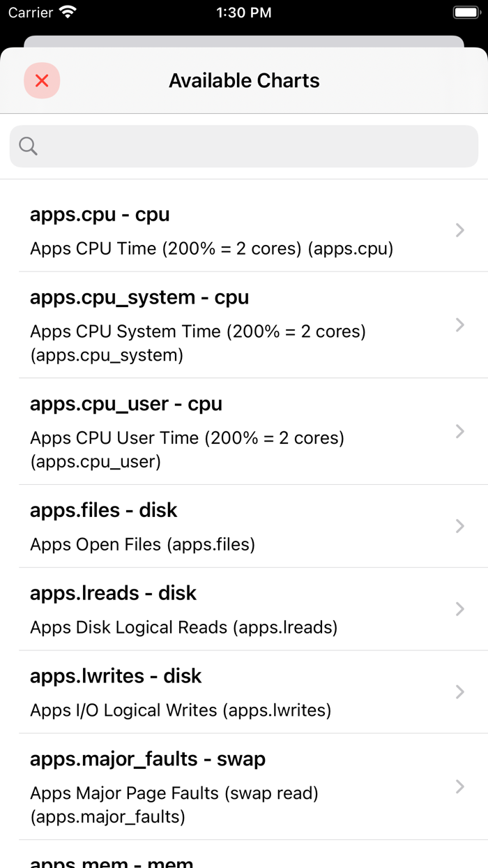This screenshot has width=488, height=868.
Task: Expand chevron on apps.cpu row
Action: 459,230
